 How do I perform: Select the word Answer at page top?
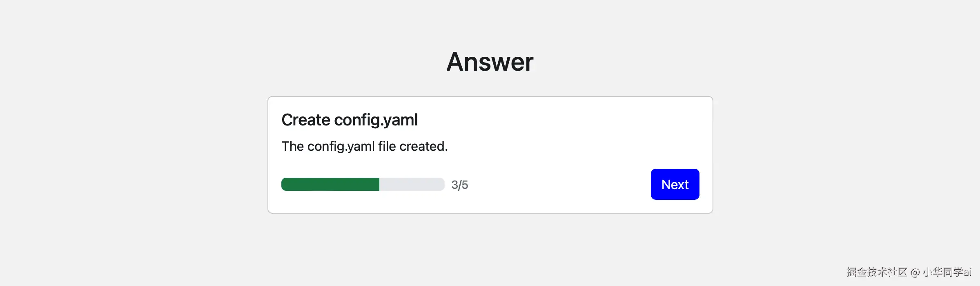click(490, 61)
